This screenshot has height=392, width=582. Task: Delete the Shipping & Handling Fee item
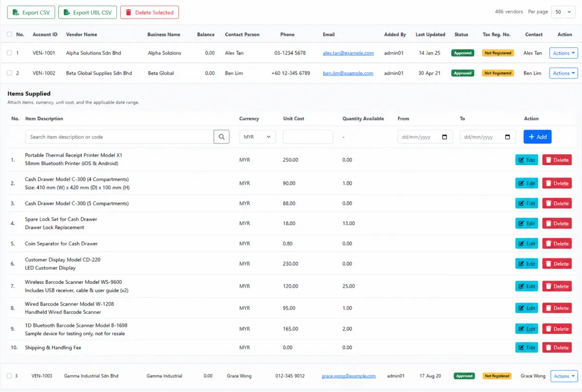pyautogui.click(x=557, y=347)
